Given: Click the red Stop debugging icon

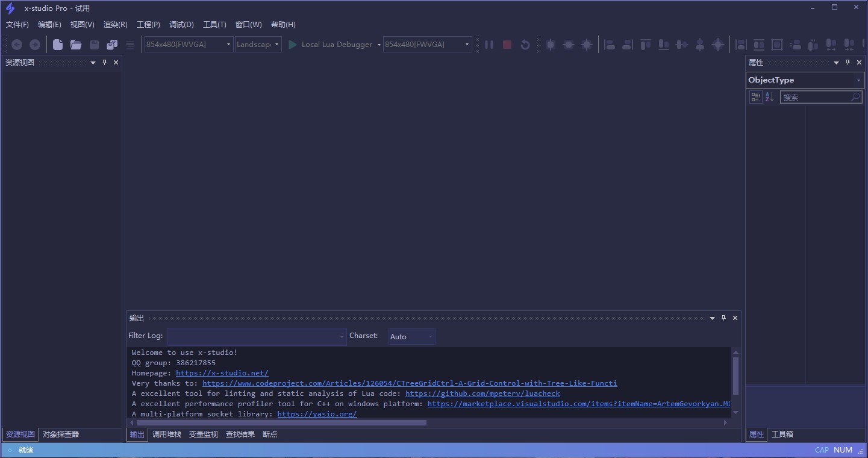Looking at the screenshot, I should [x=507, y=45].
